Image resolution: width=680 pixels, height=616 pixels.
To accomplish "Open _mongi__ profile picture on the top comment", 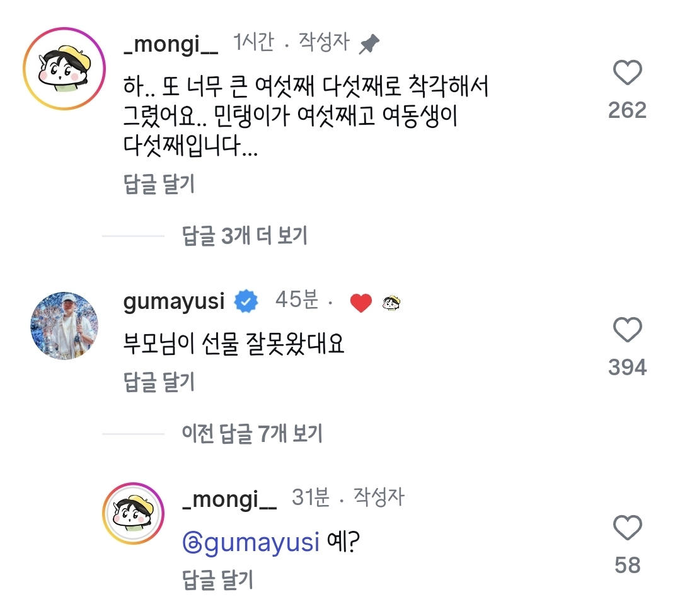I will point(64,69).
